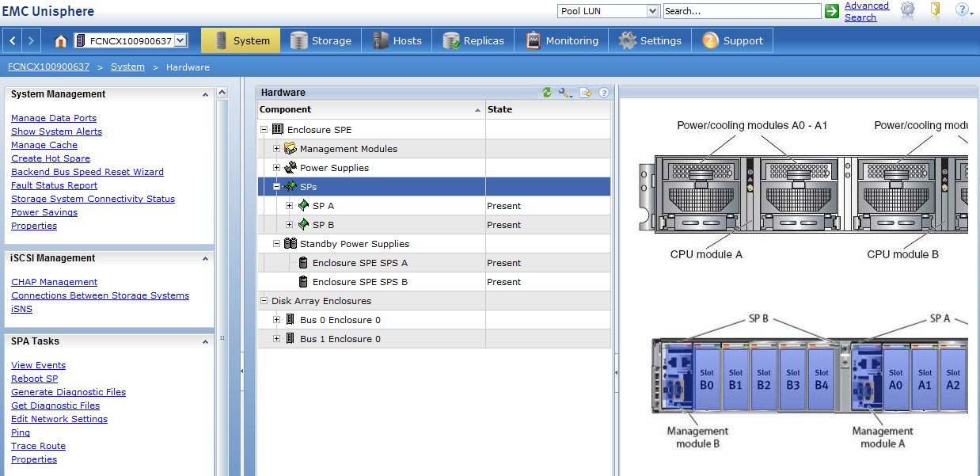980x476 pixels.
Task: Open the gear preferences icon at top right
Action: pos(907,10)
